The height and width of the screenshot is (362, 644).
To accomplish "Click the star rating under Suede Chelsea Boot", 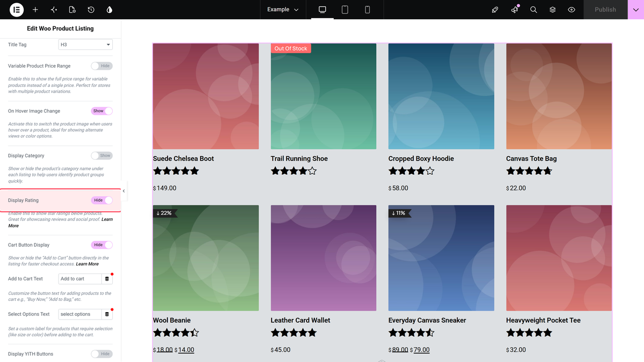I will coord(176,171).
